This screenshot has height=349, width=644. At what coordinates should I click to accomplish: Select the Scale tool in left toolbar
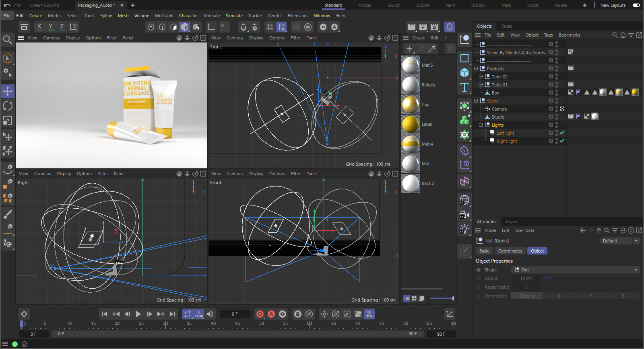pos(8,120)
